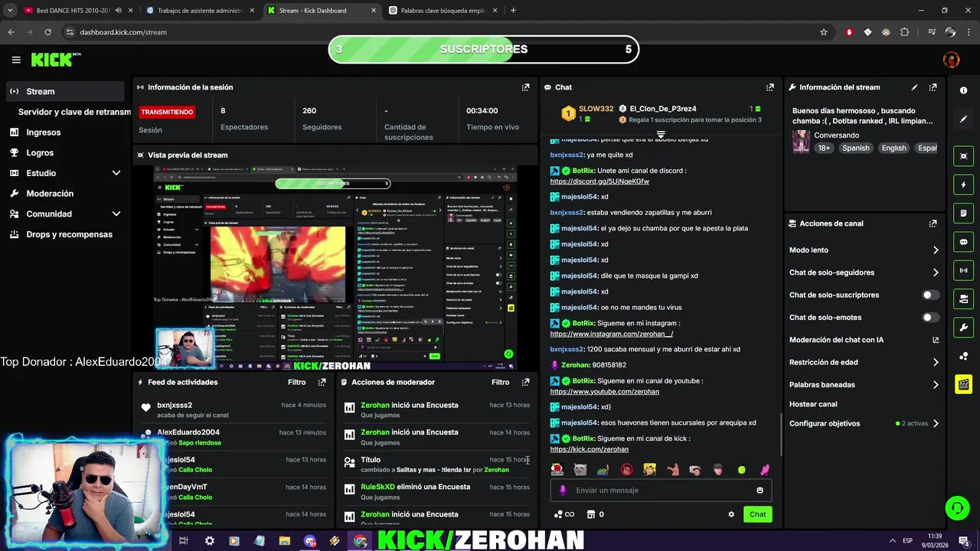The height and width of the screenshot is (551, 980).
Task: Pop out the Acciones de canal panel
Action: (933, 223)
